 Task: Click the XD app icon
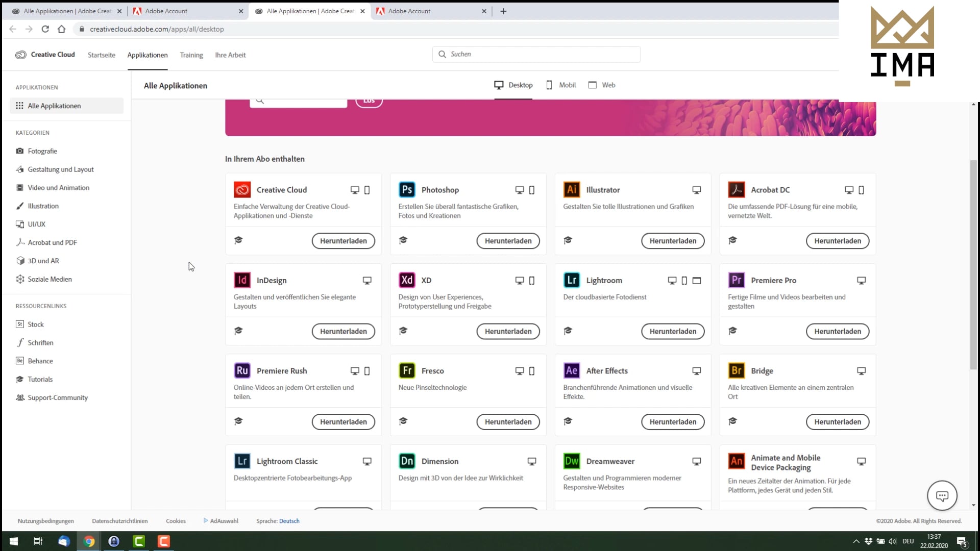pos(407,280)
